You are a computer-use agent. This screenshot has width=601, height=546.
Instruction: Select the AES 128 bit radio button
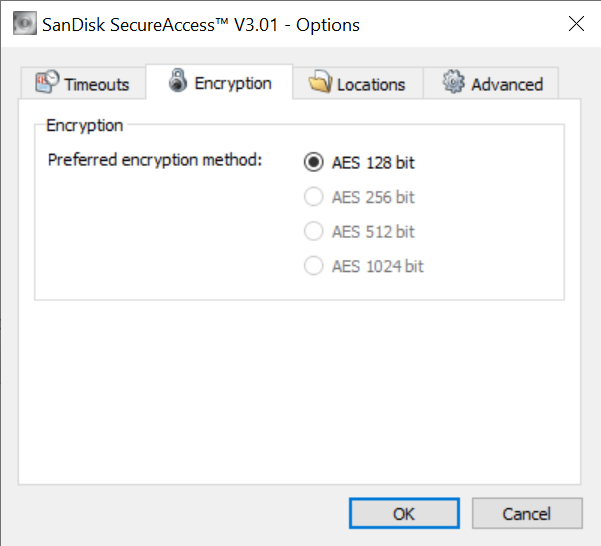coord(314,162)
